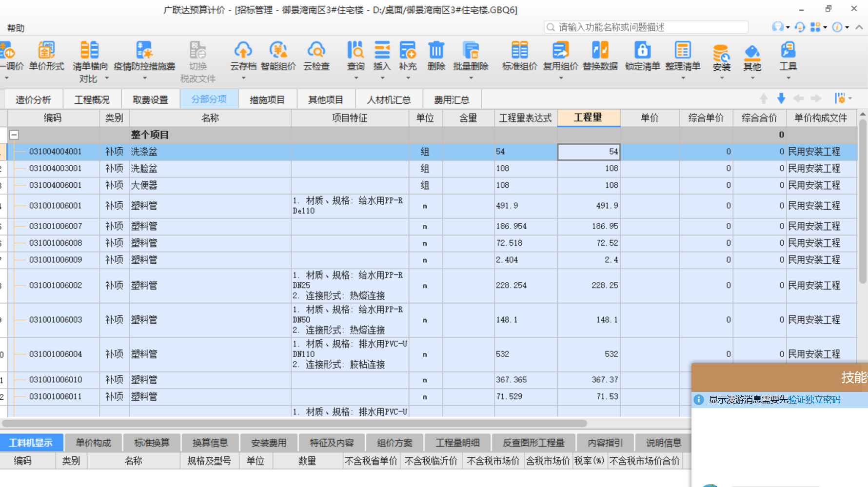Viewport: 868px width, 487px height.
Task: Switch to 费用汇总 tab
Action: pyautogui.click(x=452, y=100)
